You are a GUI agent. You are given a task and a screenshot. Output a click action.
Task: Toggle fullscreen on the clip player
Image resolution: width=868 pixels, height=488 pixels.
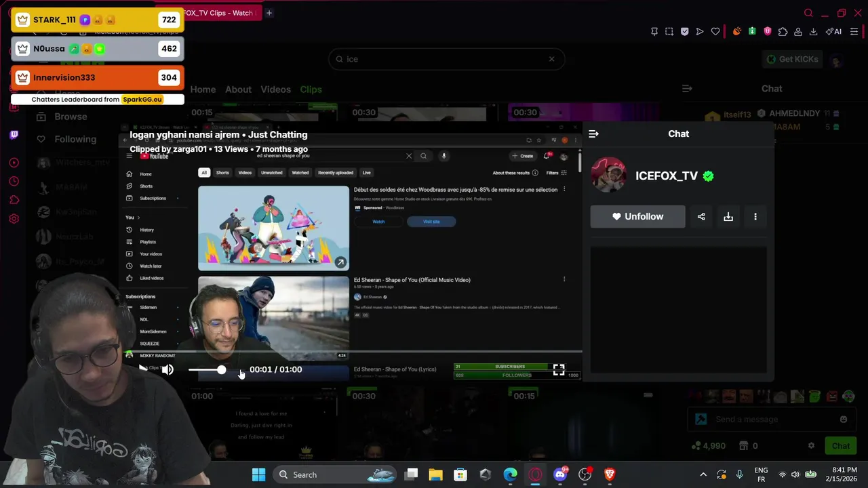[558, 369]
